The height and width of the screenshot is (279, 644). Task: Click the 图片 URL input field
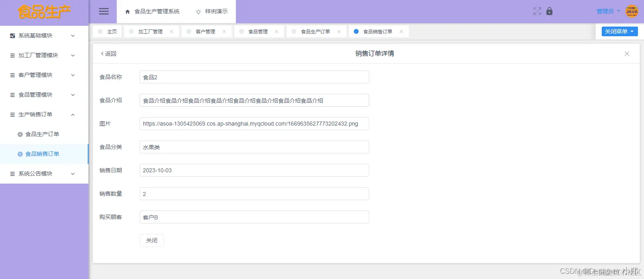[254, 124]
